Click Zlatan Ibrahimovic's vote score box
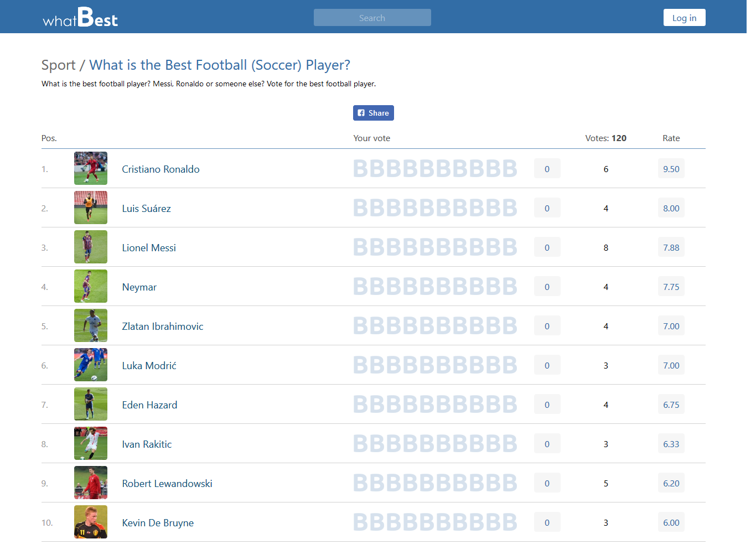 coord(547,327)
